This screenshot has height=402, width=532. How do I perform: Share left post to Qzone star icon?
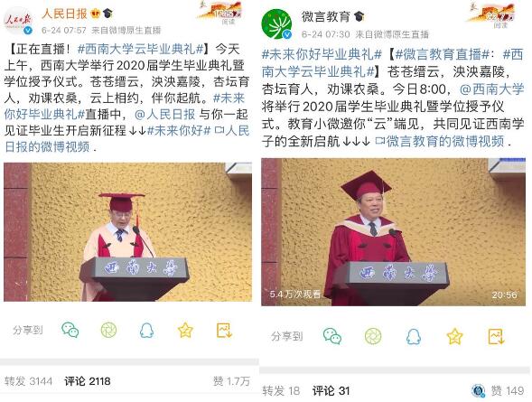[185, 330]
